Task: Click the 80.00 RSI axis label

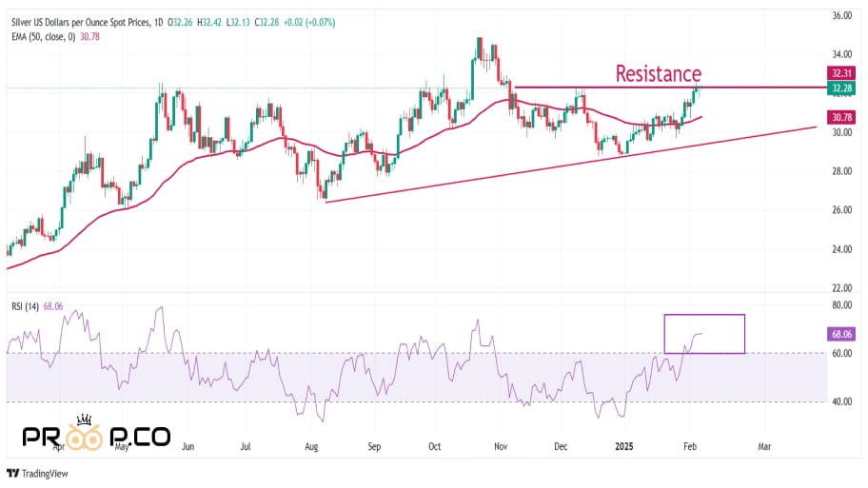Action: pos(842,304)
